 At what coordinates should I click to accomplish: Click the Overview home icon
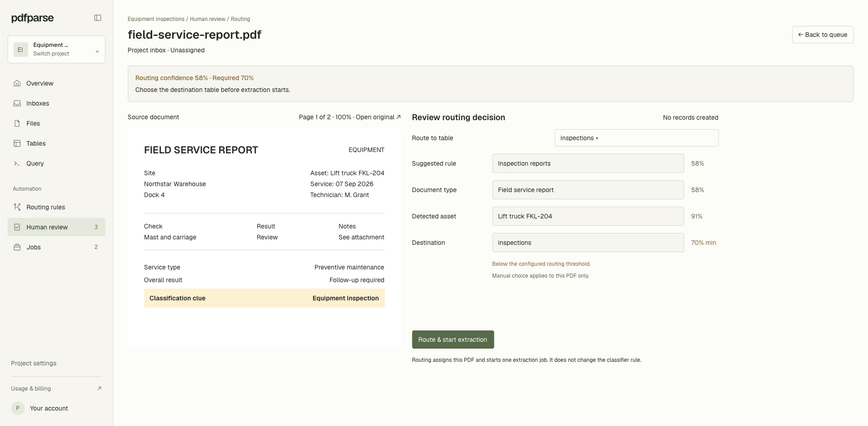pyautogui.click(x=17, y=83)
